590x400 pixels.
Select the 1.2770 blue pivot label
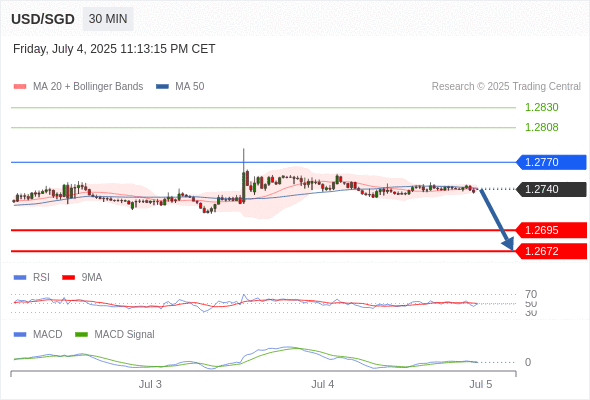551,162
